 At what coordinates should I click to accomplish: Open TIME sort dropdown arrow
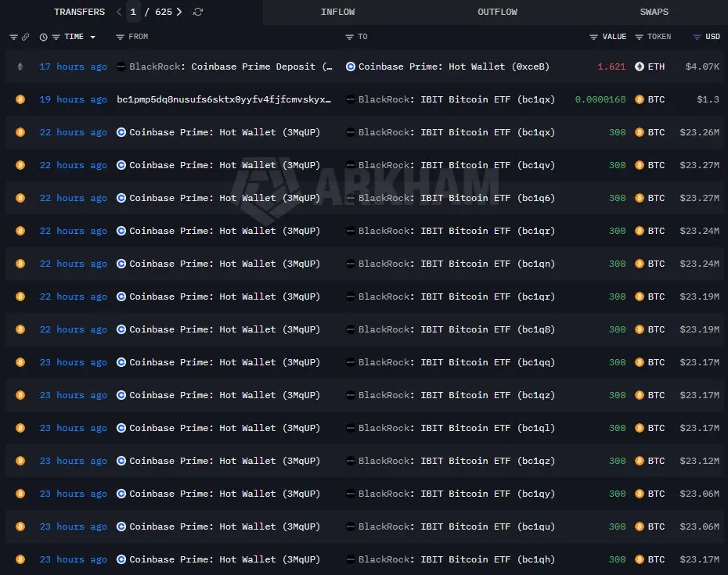tap(93, 37)
